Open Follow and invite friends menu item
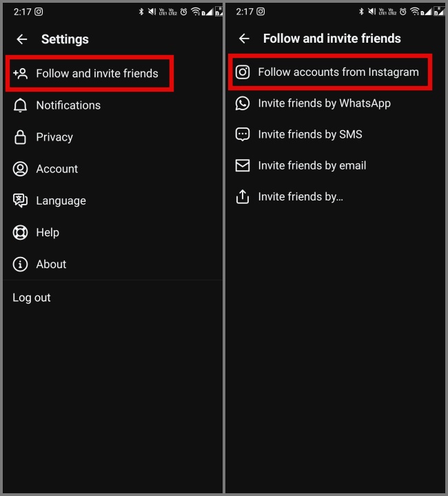This screenshot has width=448, height=496. point(90,74)
